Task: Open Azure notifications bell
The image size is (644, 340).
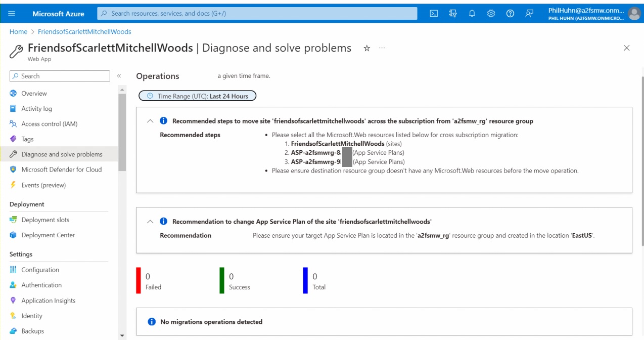Action: tap(472, 14)
